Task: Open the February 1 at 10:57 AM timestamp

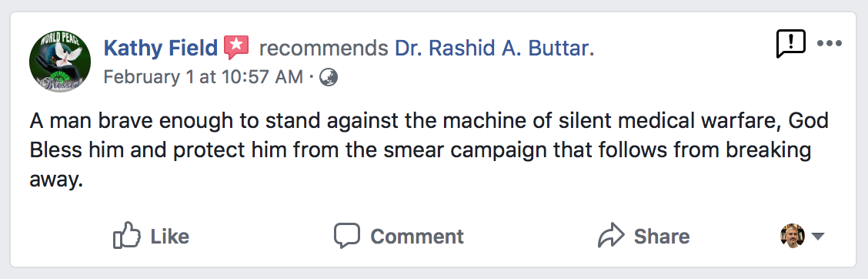Action: click(203, 77)
